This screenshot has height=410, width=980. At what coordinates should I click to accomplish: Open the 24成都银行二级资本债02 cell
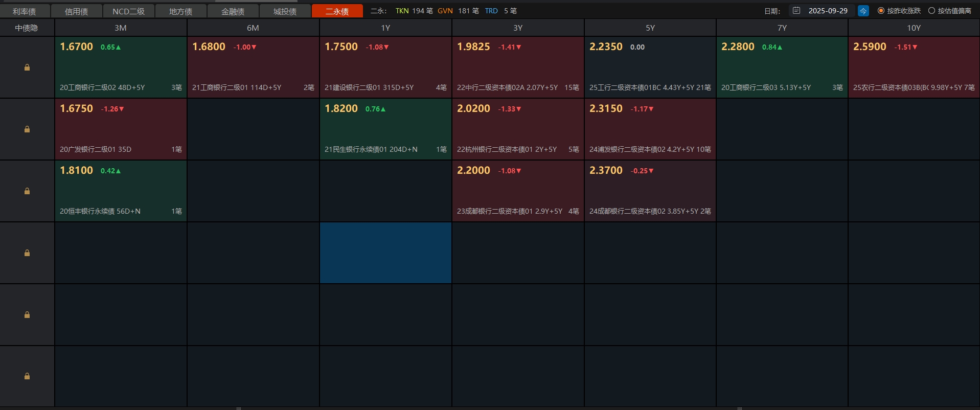pos(650,191)
